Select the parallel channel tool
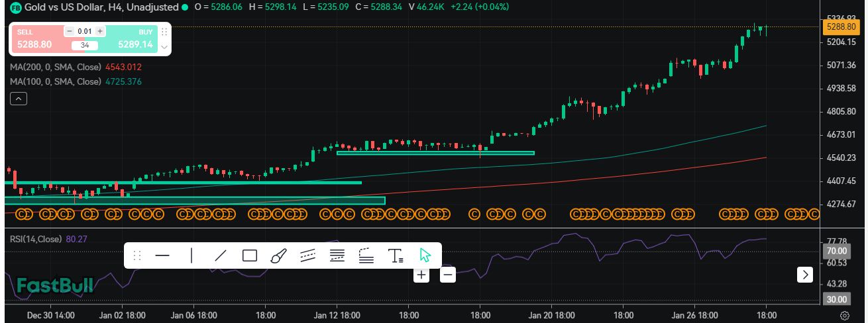 [x=307, y=255]
